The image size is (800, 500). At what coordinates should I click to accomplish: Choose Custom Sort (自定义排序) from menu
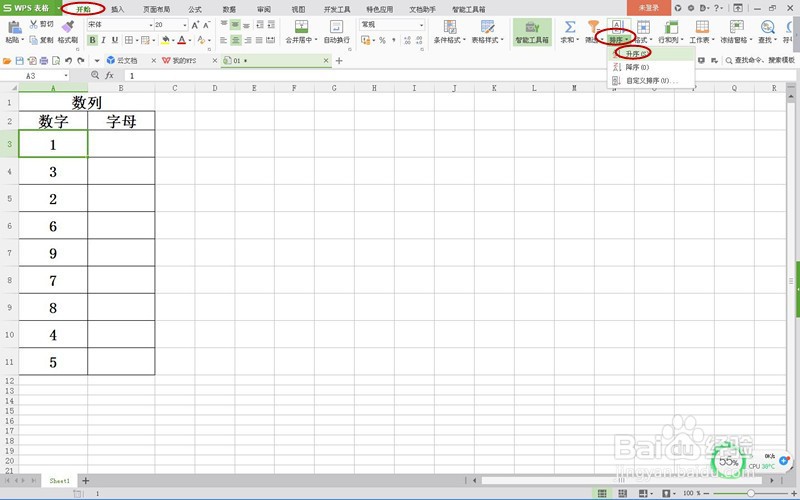(x=651, y=81)
